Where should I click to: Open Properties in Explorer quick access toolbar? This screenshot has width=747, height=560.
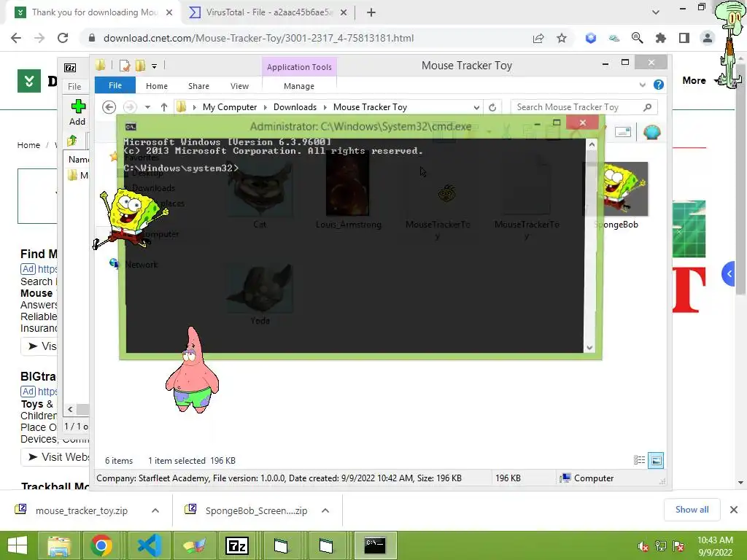coord(125,66)
